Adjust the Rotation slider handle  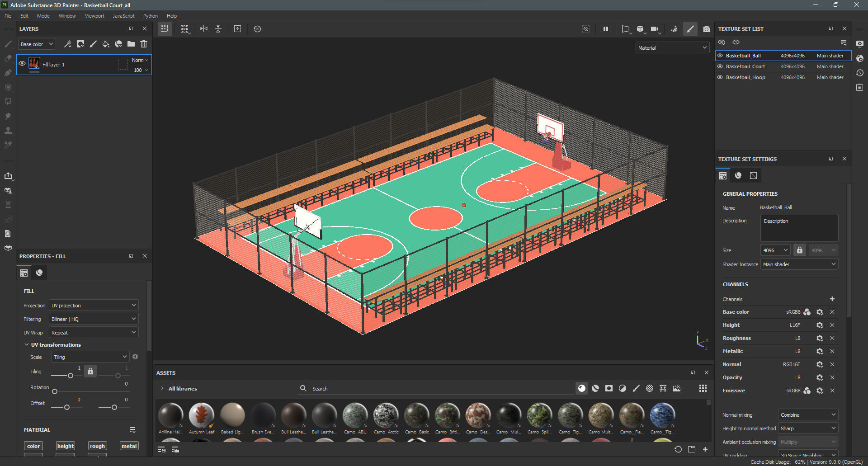(x=55, y=391)
